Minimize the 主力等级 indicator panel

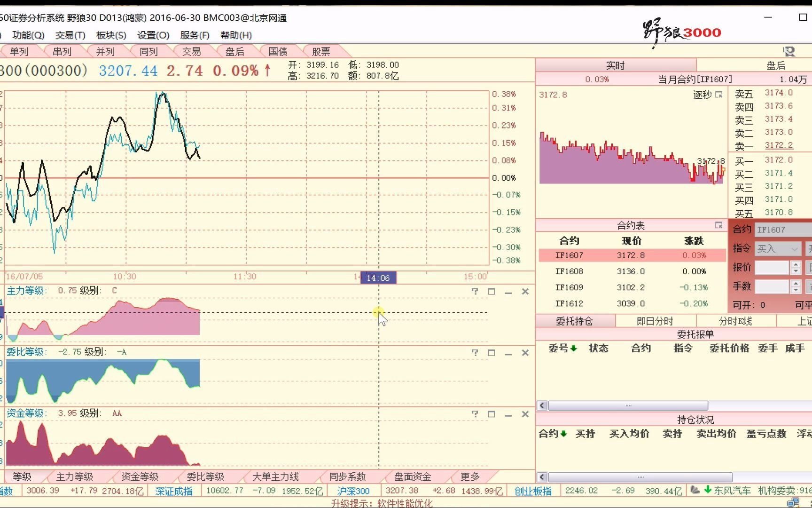[508, 292]
